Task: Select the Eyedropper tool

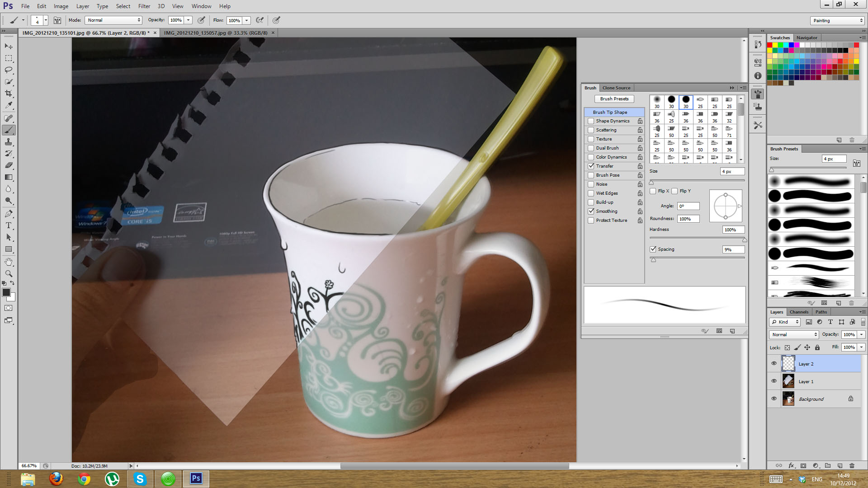Action: [9, 105]
